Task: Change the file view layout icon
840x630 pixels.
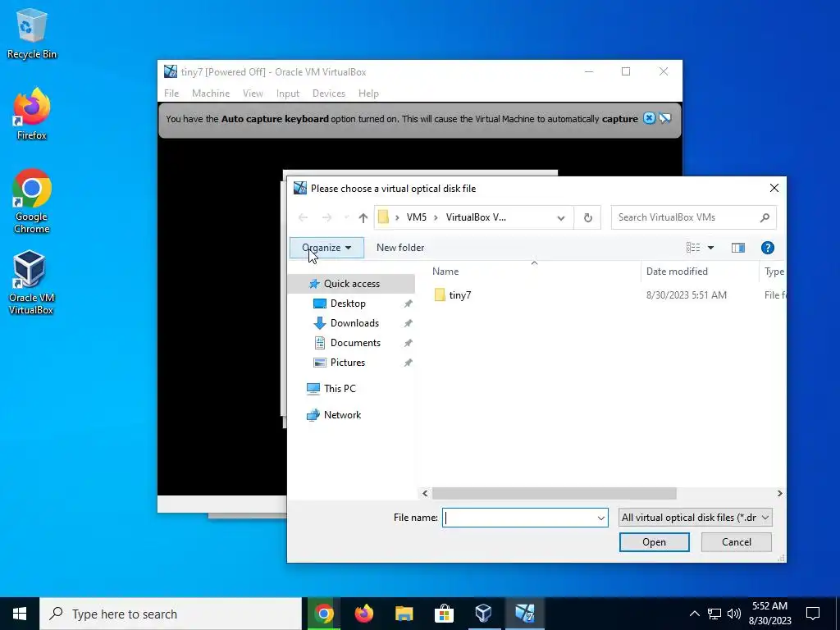Action: coord(693,248)
